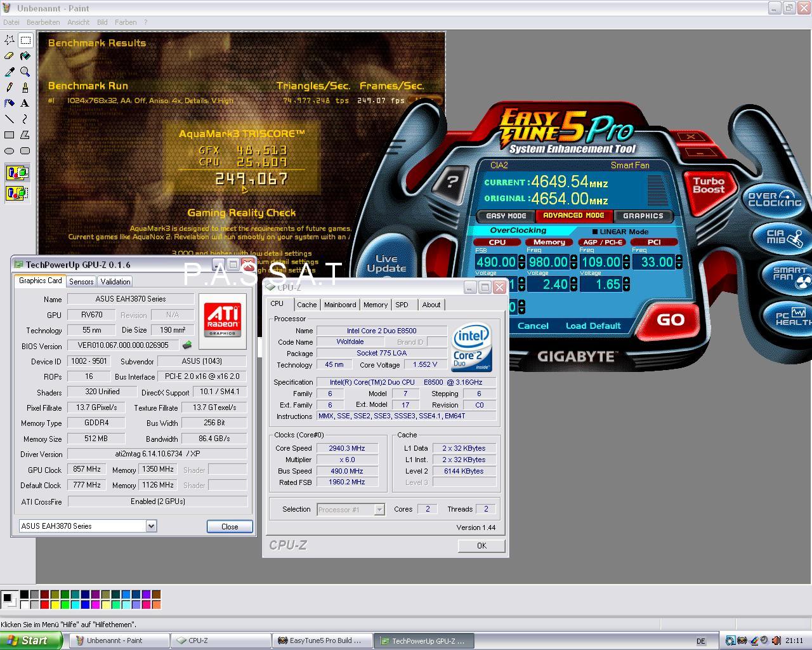Click the Close button in GPU-Z
Image resolution: width=812 pixels, height=650 pixels.
(x=230, y=526)
